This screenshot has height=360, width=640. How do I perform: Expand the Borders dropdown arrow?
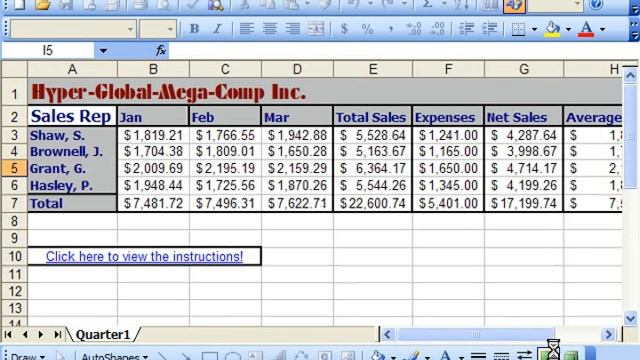click(x=534, y=29)
